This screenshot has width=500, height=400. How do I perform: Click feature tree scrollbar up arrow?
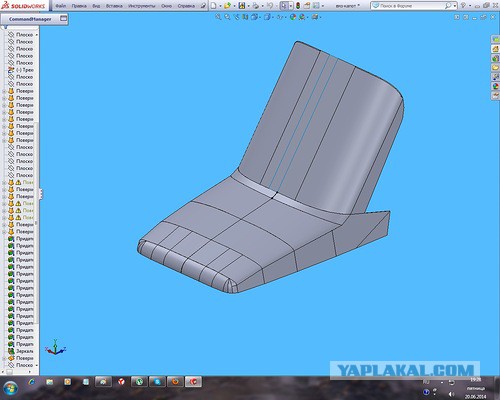click(x=37, y=34)
